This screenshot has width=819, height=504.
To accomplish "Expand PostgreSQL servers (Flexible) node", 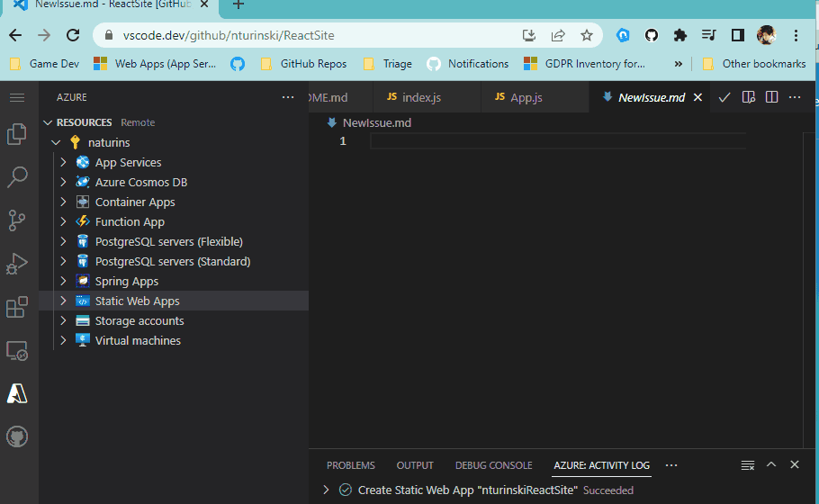I will tap(63, 241).
